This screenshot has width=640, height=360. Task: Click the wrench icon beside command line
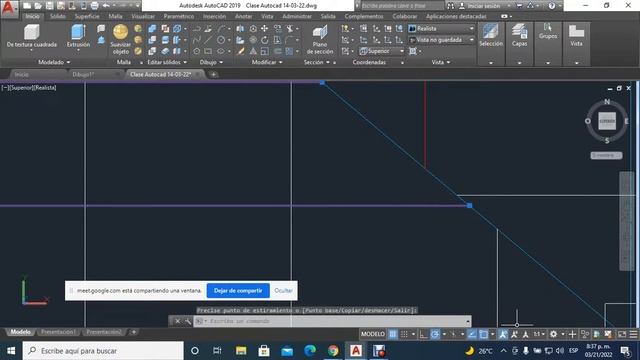pyautogui.click(x=188, y=321)
